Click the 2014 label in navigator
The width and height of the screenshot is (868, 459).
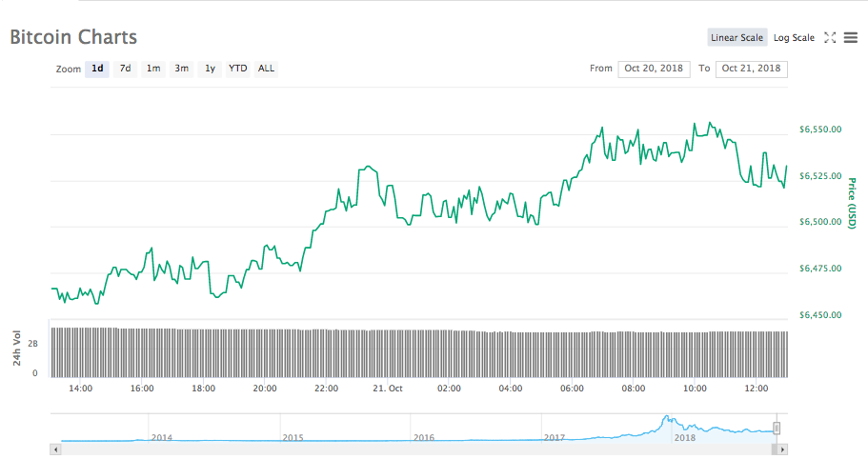[162, 437]
